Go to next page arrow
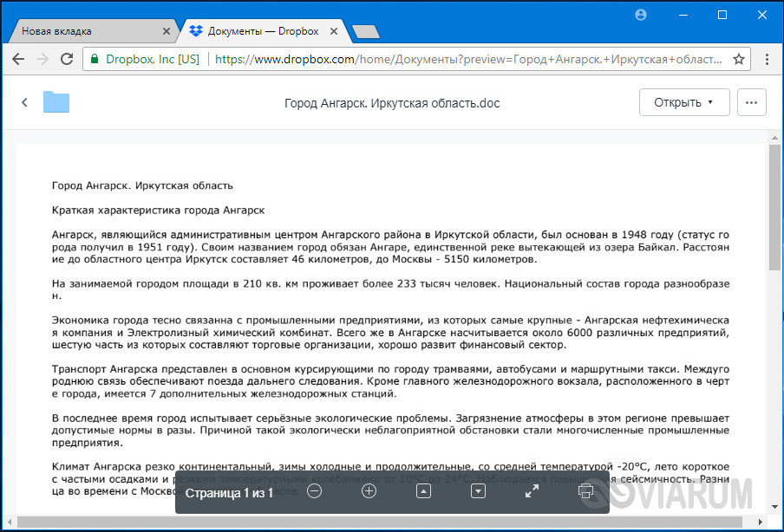 coord(478,491)
